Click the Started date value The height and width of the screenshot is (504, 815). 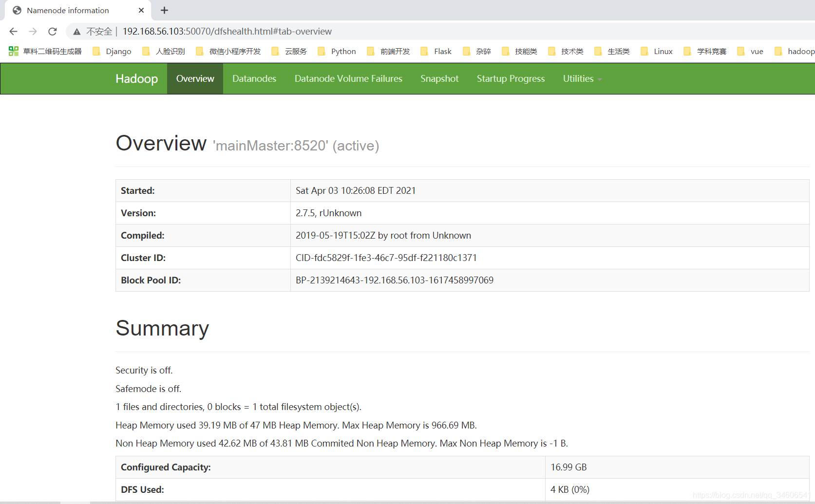click(356, 190)
